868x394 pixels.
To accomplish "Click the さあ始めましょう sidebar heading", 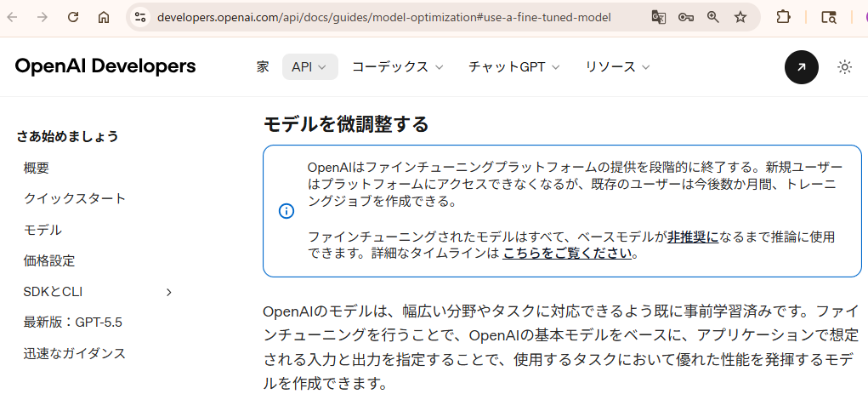I will (67, 136).
